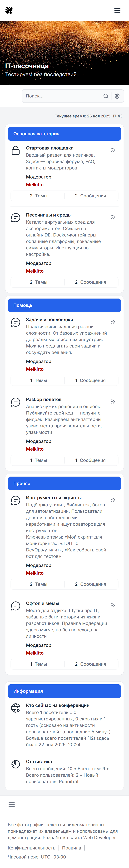Click the search magnifier icon
The height and width of the screenshot is (868, 129).
106,96
